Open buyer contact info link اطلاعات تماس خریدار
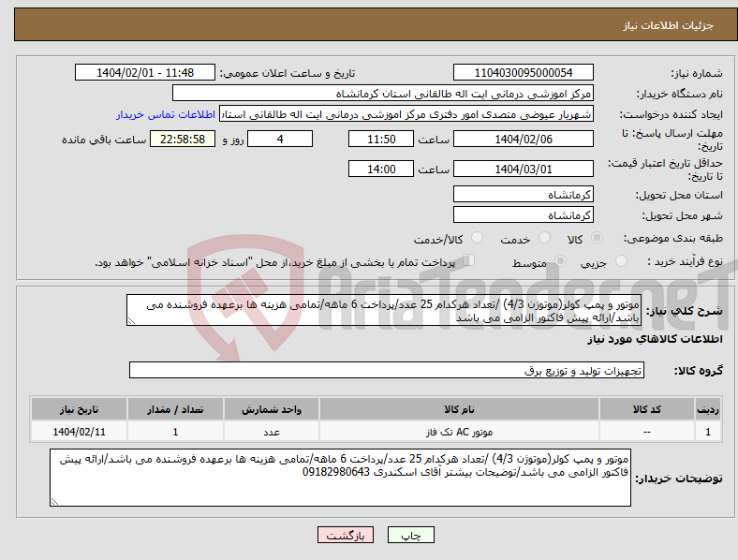 166,114
